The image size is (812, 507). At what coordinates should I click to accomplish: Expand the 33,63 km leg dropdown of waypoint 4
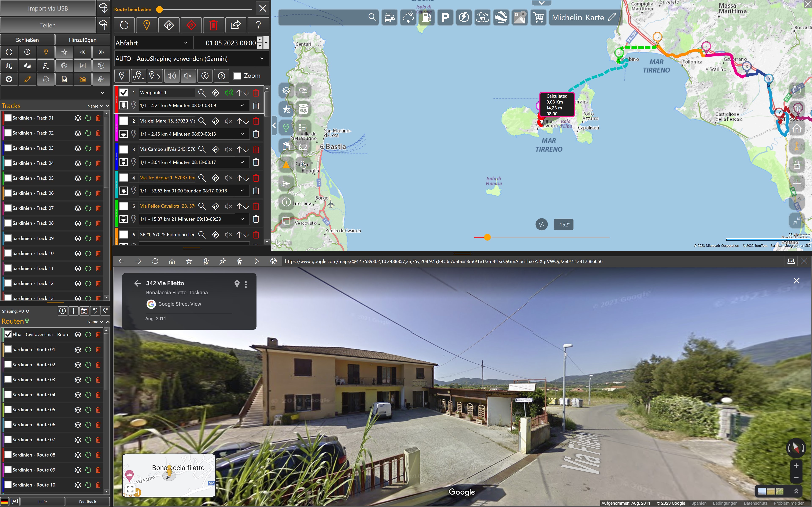(242, 191)
